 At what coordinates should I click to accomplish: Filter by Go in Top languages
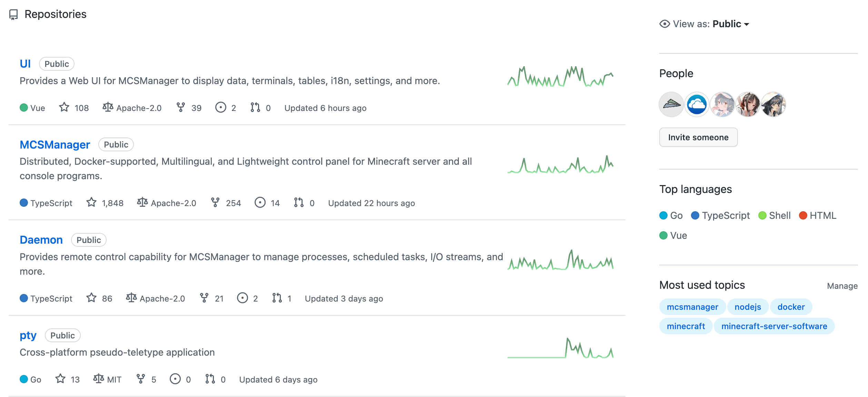671,215
